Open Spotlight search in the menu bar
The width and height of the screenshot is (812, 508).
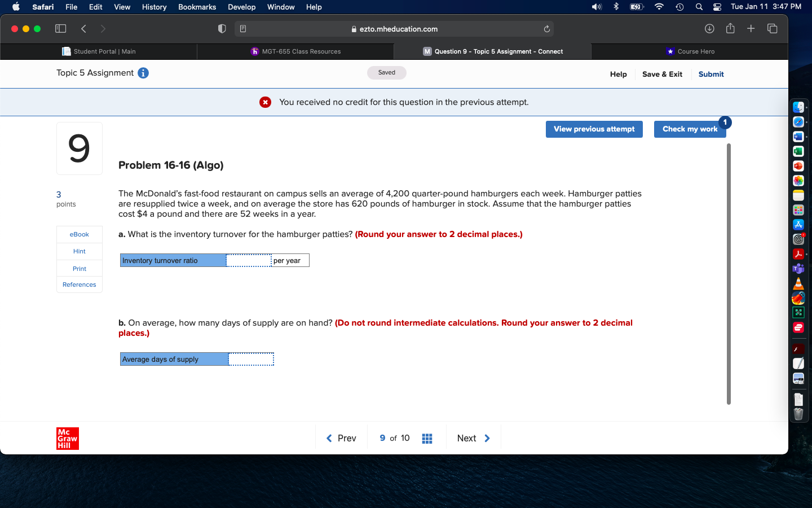(699, 7)
